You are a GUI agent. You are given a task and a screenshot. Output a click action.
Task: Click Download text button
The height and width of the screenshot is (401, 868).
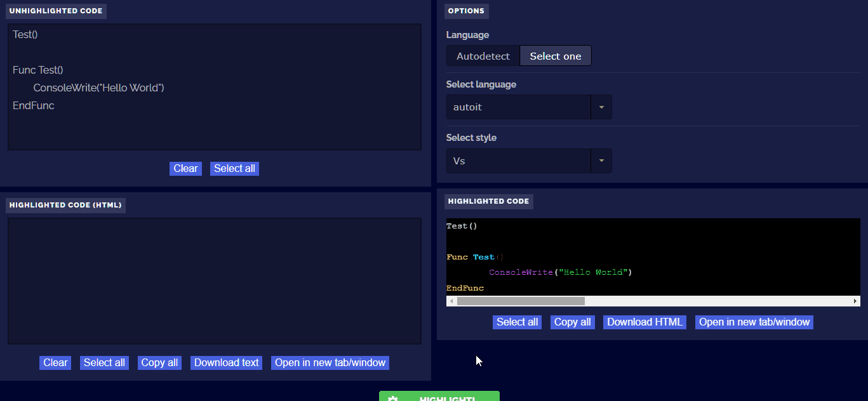227,362
